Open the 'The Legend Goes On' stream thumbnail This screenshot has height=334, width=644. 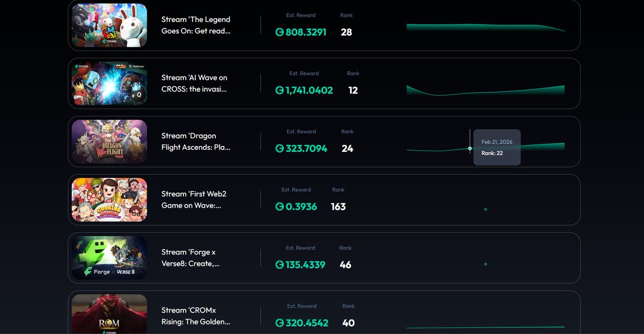(109, 25)
